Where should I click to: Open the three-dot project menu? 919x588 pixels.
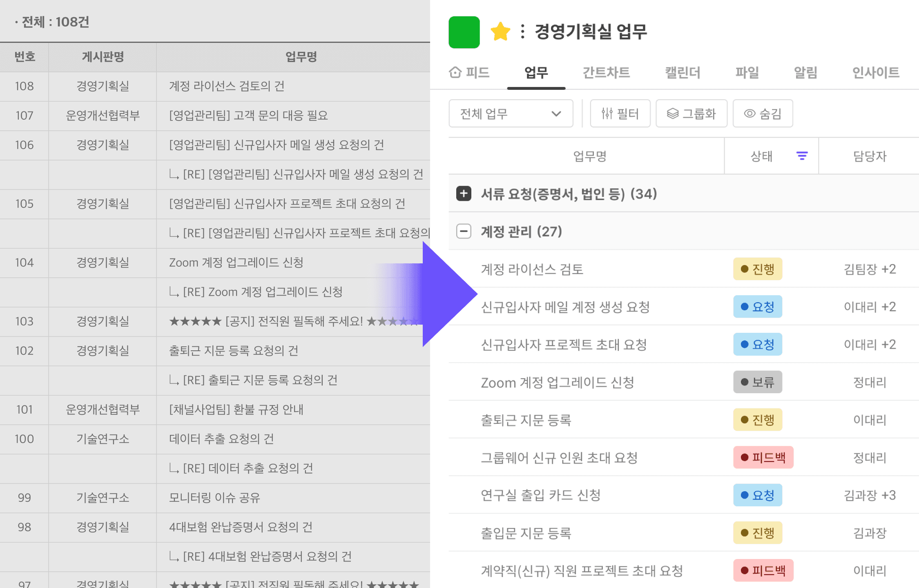(x=522, y=32)
